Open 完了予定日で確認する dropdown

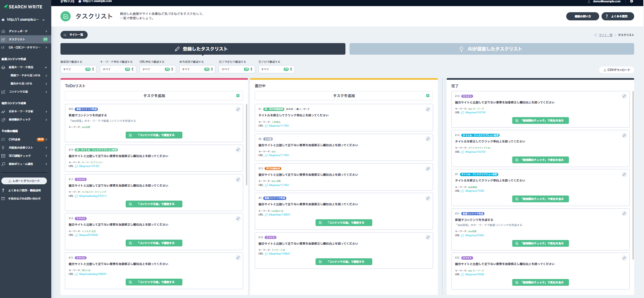pos(237,69)
